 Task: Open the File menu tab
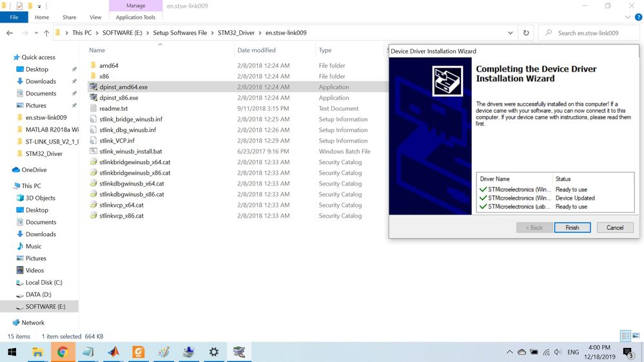click(14, 17)
